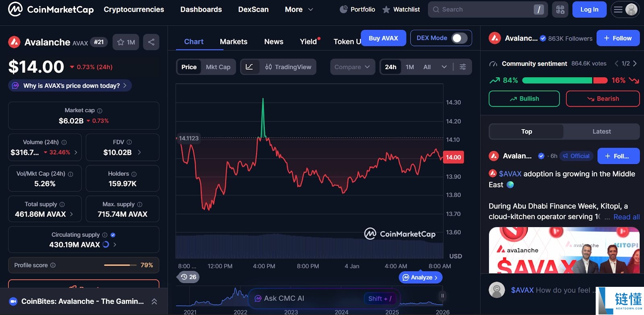
Task: Click the Holders info icon
Action: [x=134, y=174]
